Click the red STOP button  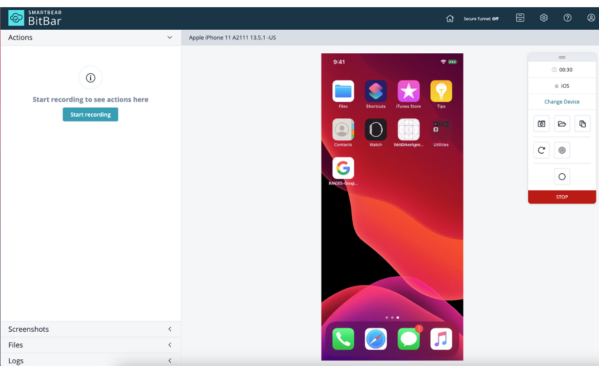pyautogui.click(x=562, y=197)
